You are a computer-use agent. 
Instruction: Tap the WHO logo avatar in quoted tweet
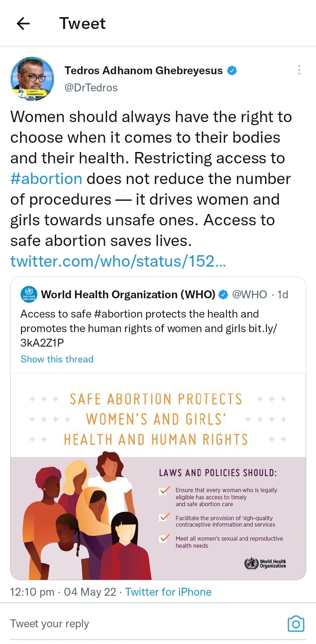click(x=29, y=294)
